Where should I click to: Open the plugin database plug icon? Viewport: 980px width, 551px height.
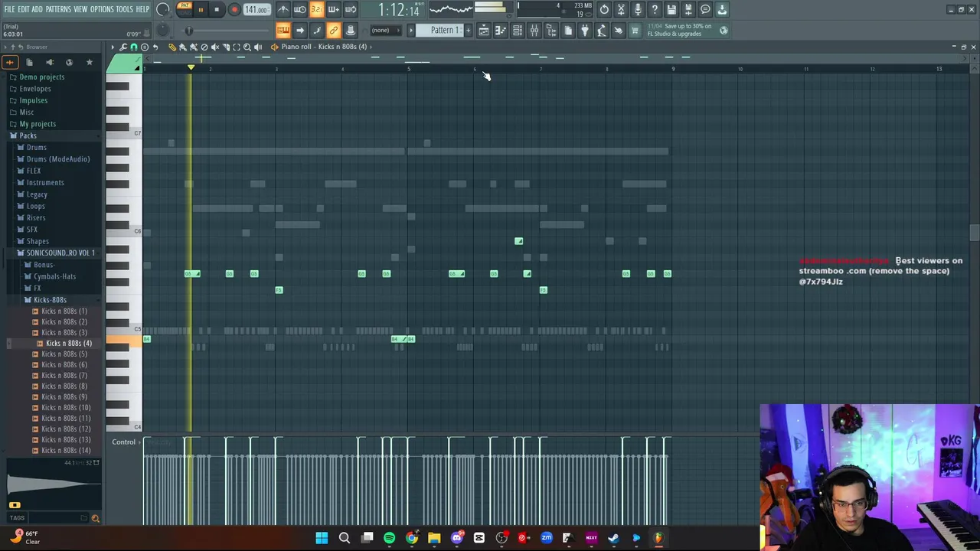tap(584, 31)
